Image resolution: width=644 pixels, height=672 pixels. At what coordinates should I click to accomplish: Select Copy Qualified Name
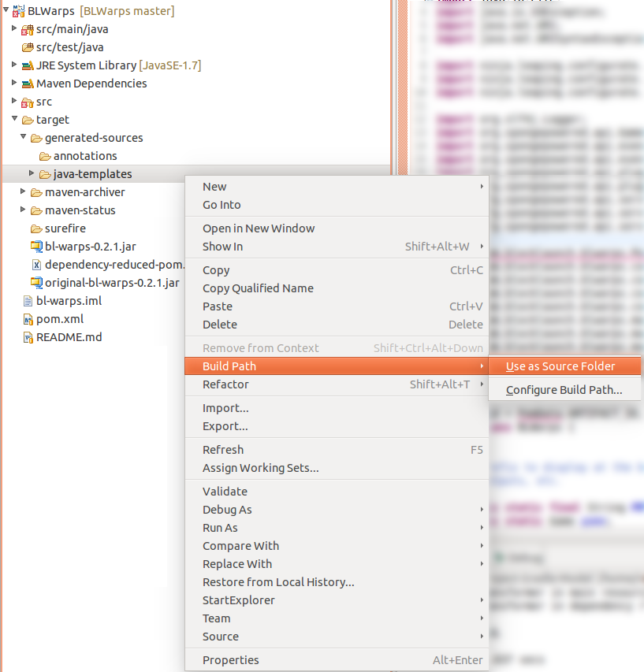(x=337, y=288)
